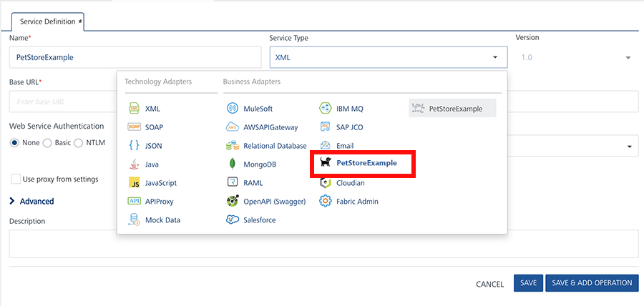
Task: Choose Basic authentication radio button
Action: tap(48, 143)
